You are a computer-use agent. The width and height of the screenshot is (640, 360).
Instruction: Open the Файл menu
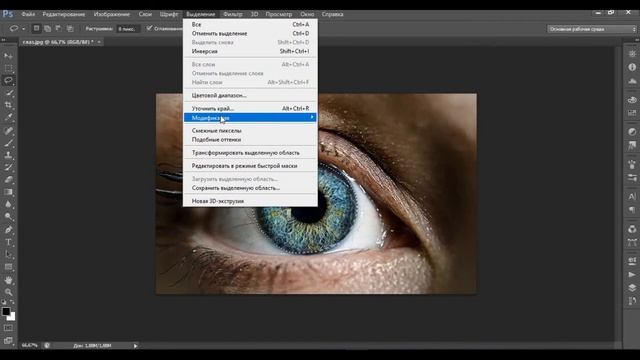(28, 14)
